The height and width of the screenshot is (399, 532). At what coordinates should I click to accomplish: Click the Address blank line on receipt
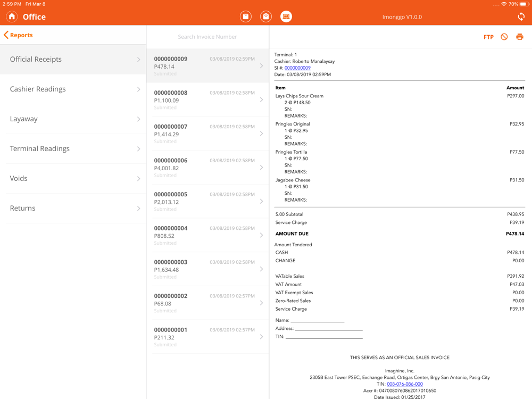pos(329,328)
